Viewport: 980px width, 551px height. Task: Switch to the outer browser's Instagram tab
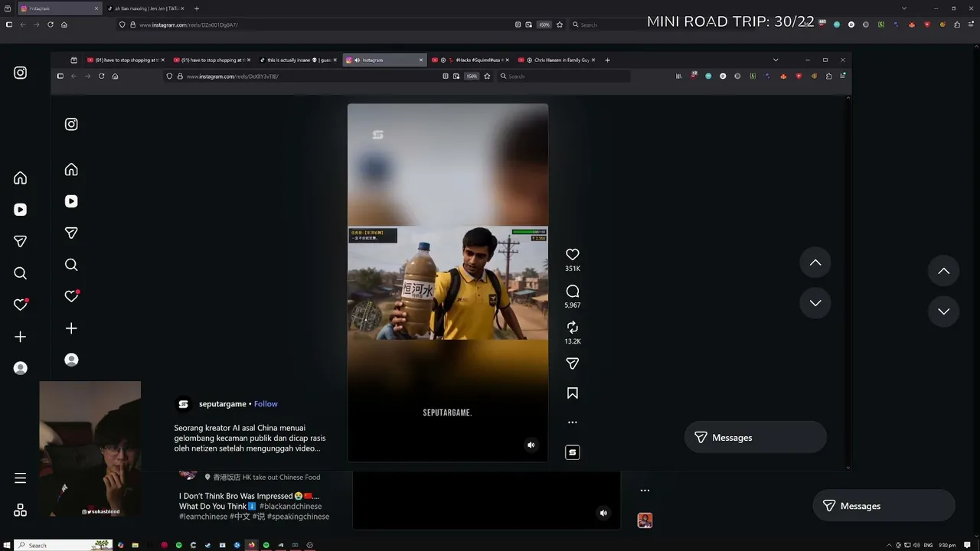(x=59, y=8)
